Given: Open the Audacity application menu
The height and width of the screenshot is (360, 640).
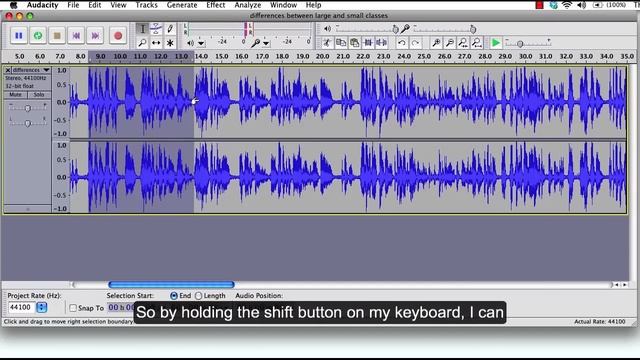Looking at the screenshot, I should coord(42,5).
